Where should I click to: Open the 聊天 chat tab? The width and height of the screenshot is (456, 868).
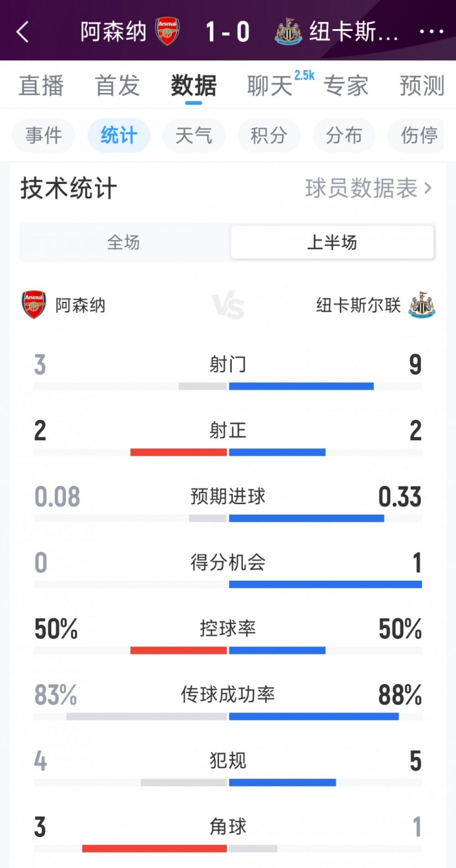[270, 86]
